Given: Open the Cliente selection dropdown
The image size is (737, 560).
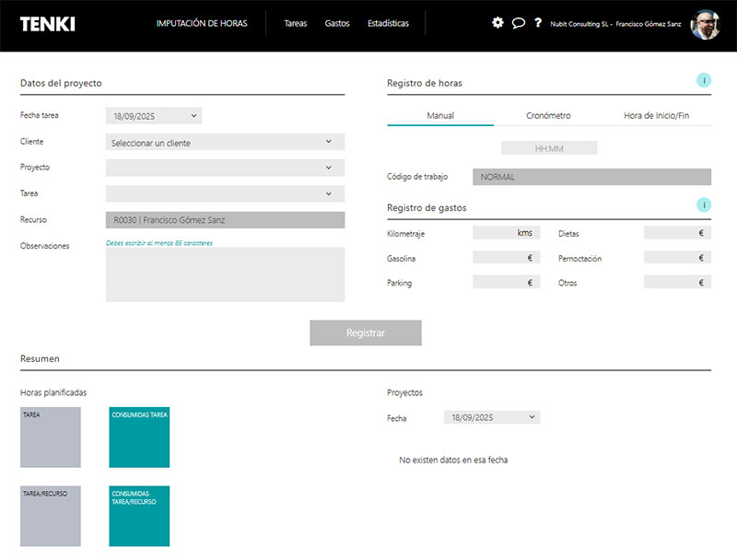Looking at the screenshot, I should point(225,142).
